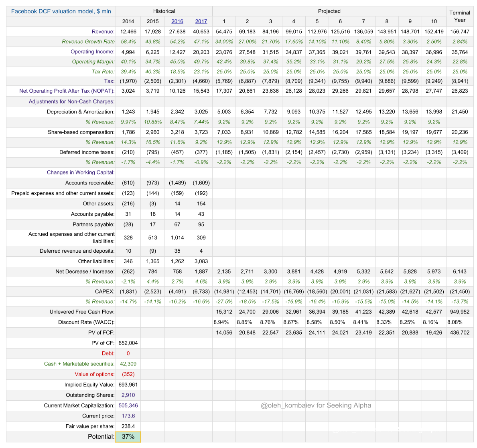Select terminal unlevered free cash flow 949,952

click(x=460, y=312)
